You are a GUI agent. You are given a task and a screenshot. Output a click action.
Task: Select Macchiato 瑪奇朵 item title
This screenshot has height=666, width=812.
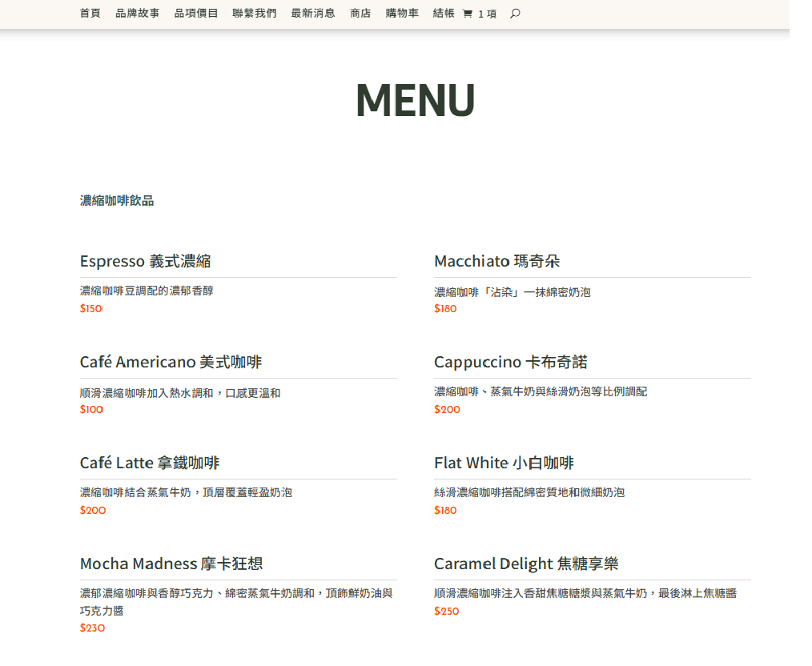497,261
